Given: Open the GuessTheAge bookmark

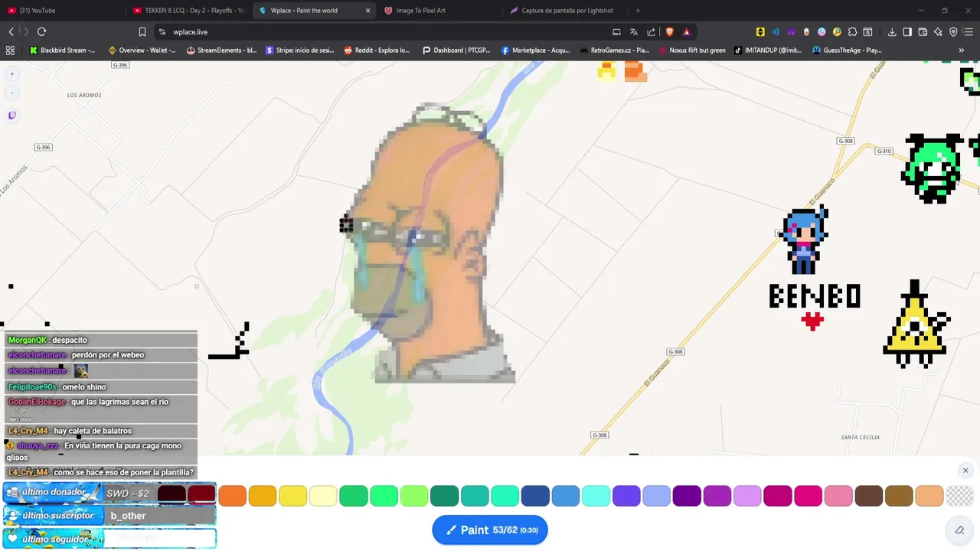Looking at the screenshot, I should [848, 51].
